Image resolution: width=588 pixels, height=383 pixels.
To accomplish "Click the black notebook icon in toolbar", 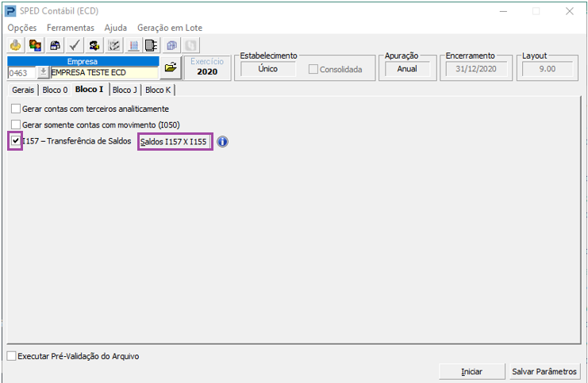I will (152, 45).
